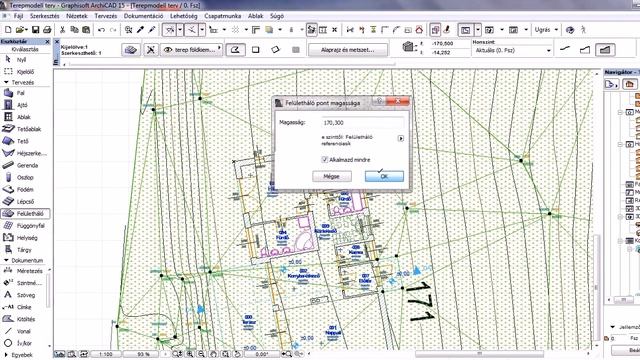The height and width of the screenshot is (360, 640).
Task: Select the Ablak (window) tool
Action: point(25,117)
